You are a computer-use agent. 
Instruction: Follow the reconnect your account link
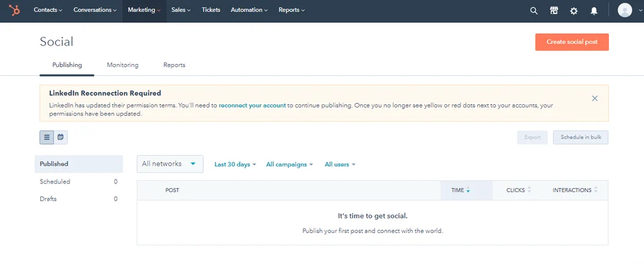point(252,105)
